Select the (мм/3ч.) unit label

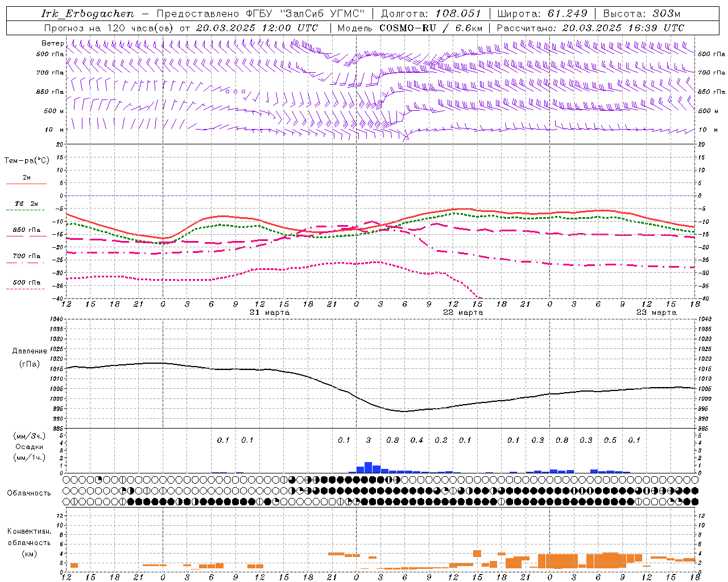click(x=29, y=436)
